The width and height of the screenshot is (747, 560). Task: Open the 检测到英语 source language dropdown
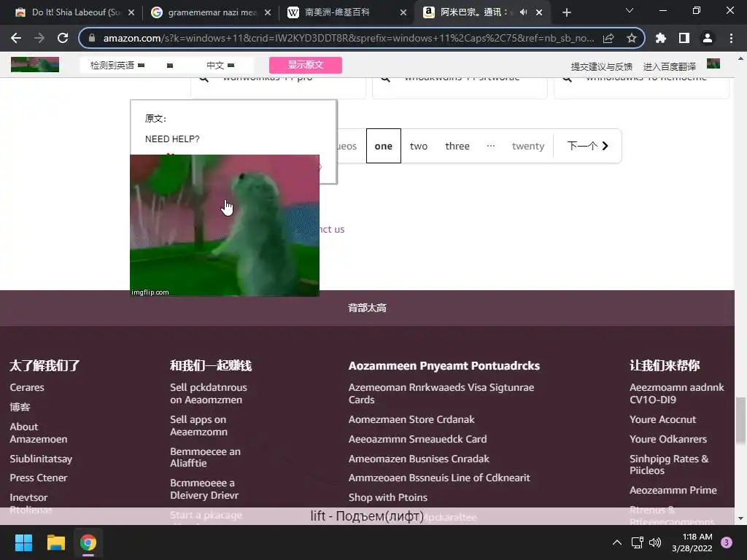(117, 65)
